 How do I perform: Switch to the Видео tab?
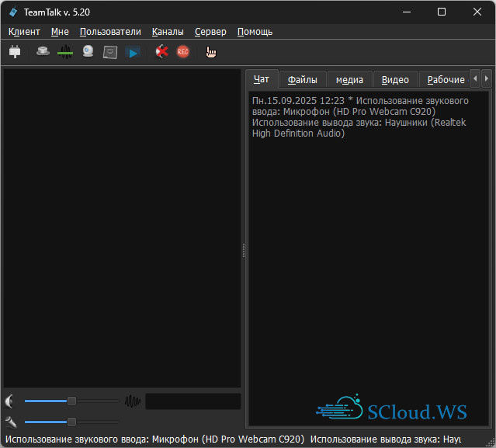[395, 80]
